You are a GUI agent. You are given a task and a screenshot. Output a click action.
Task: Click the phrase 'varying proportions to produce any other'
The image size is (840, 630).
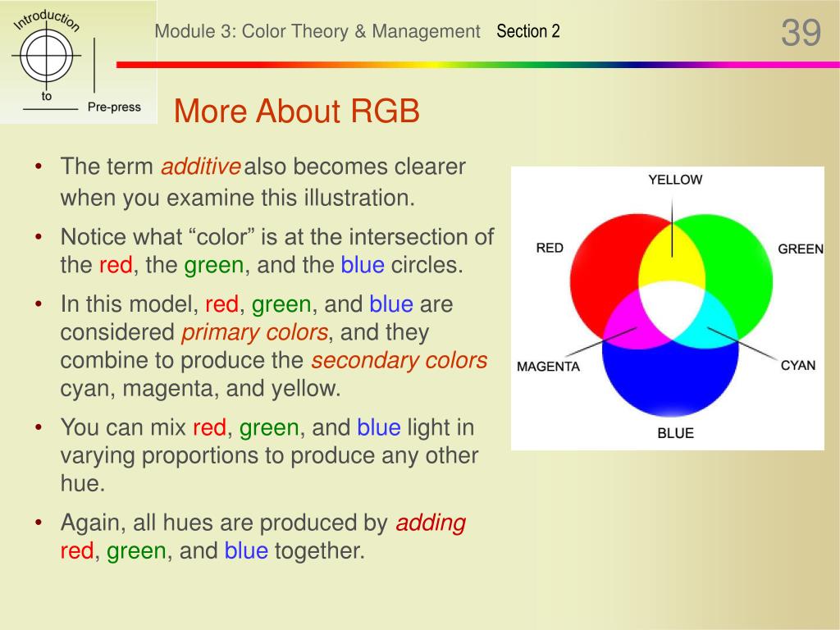point(269,456)
